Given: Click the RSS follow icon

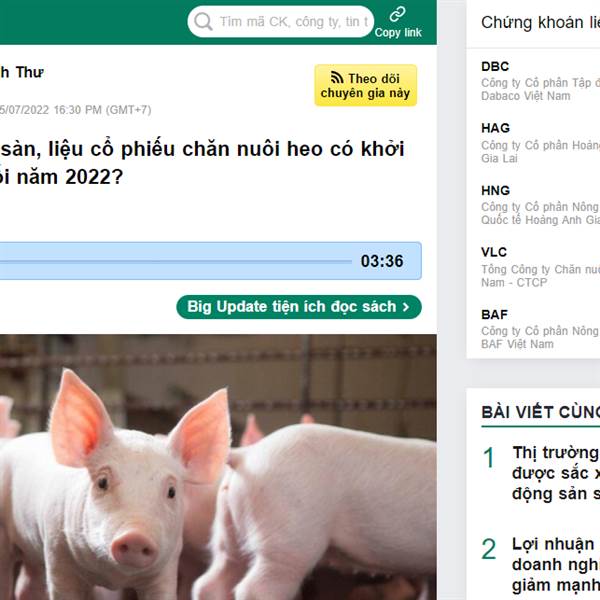Looking at the screenshot, I should tap(337, 78).
